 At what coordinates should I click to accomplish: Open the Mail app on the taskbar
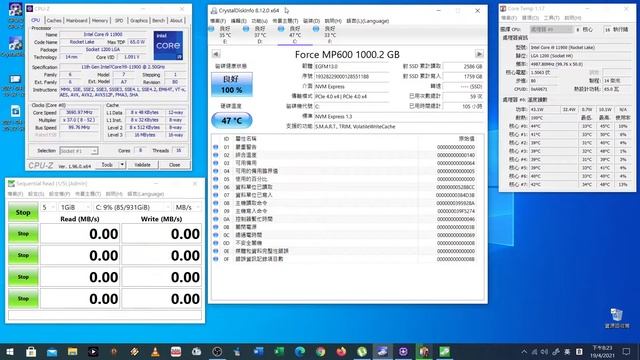tap(52, 351)
